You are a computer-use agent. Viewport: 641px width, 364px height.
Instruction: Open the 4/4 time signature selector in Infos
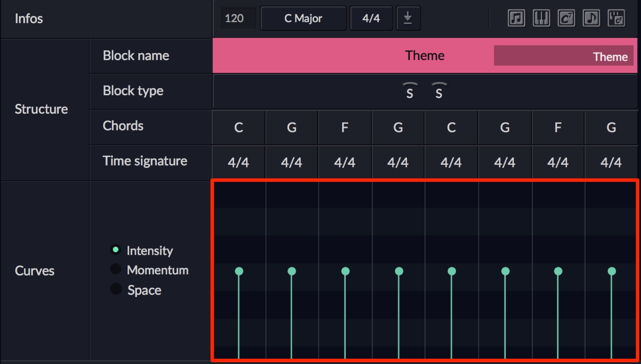tap(371, 18)
